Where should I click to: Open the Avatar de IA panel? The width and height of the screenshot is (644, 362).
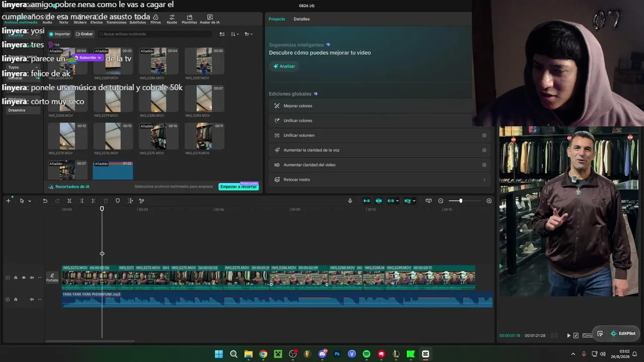pyautogui.click(x=210, y=19)
